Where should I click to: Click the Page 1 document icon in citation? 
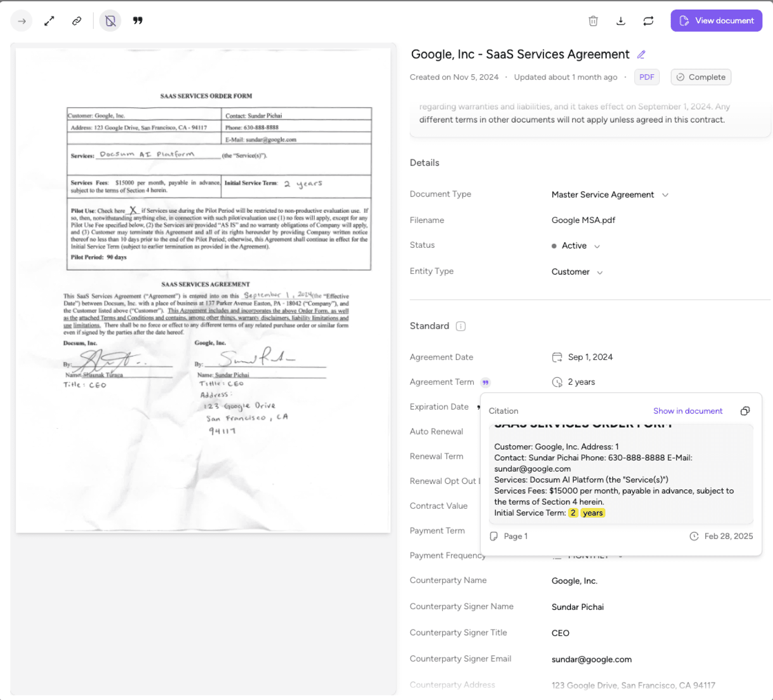click(494, 536)
